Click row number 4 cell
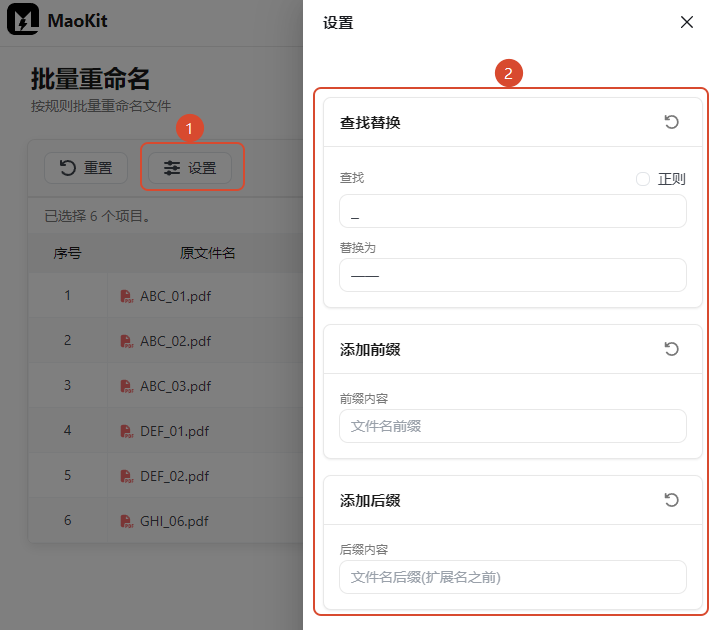 (67, 431)
